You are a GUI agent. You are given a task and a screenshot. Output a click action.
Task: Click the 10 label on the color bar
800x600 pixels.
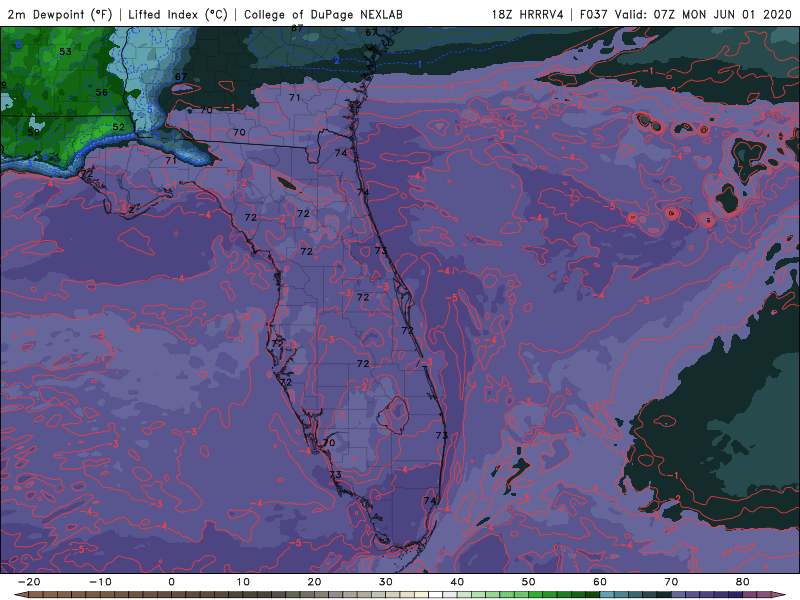pos(243,582)
